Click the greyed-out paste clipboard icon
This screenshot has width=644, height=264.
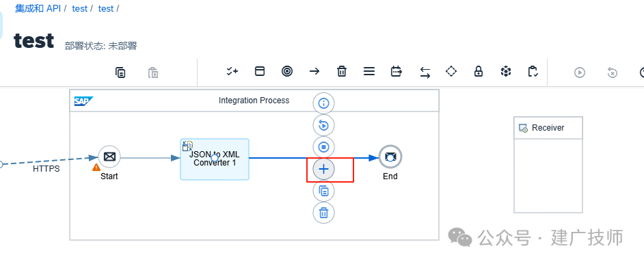pos(153,72)
